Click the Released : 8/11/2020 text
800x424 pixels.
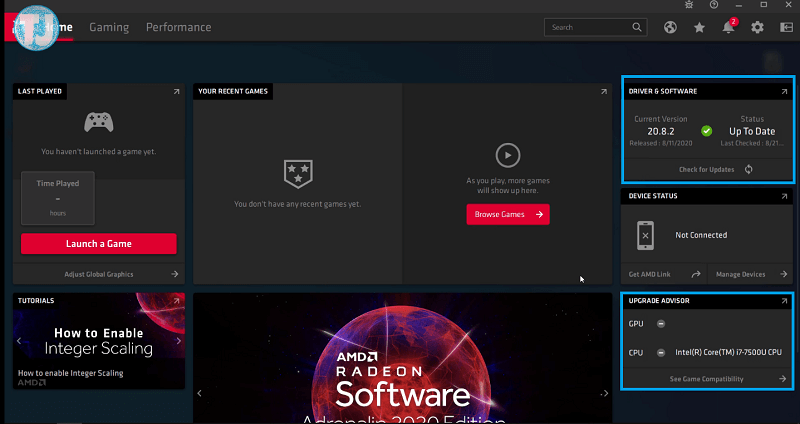[661, 143]
